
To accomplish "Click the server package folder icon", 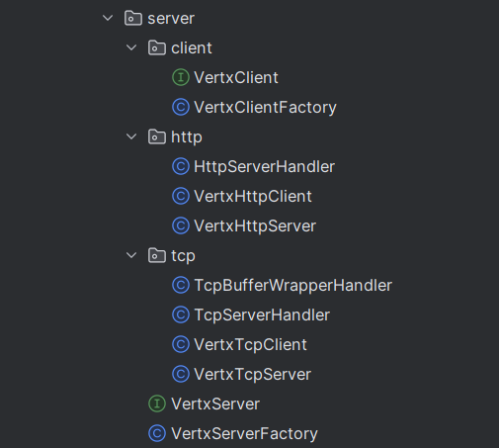I will tap(133, 18).
